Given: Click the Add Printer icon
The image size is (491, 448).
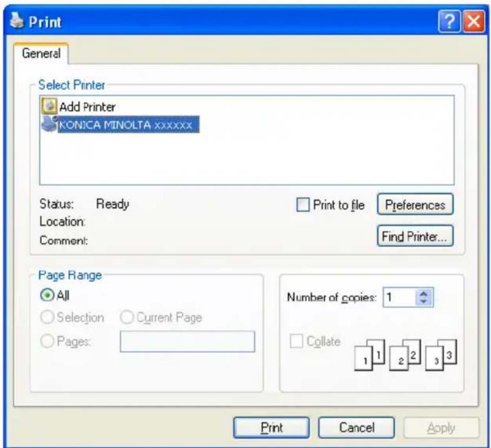Looking at the screenshot, I should point(49,106).
